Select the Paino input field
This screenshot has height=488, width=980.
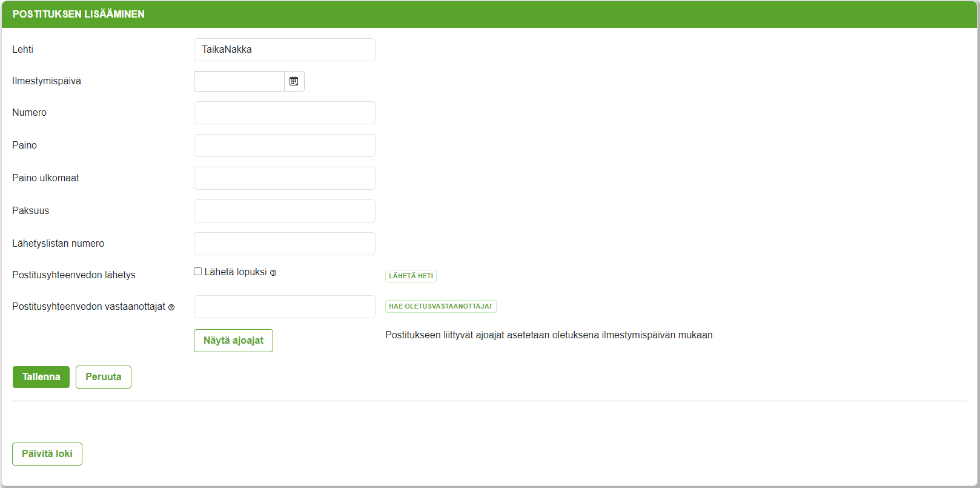[x=285, y=145]
